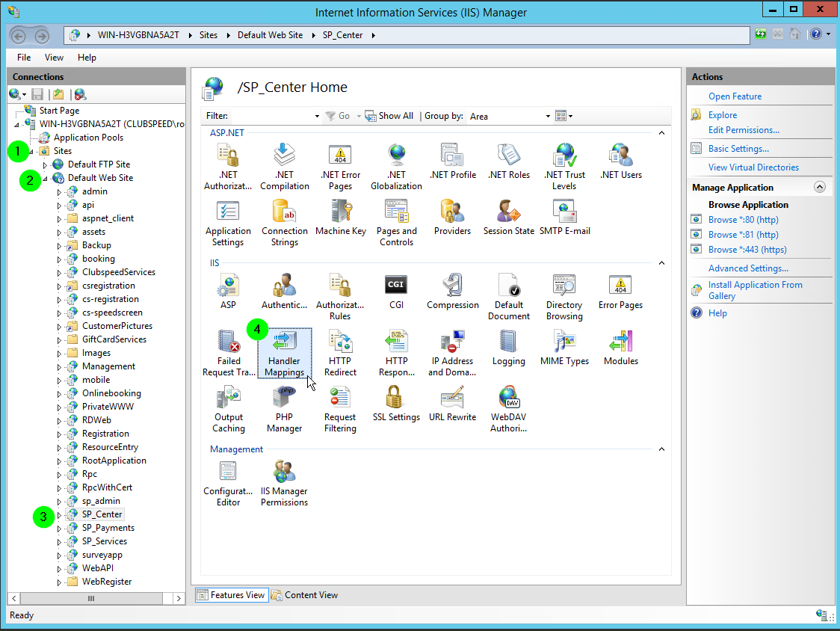Viewport: 840px width, 631px height.
Task: Click the Connections tree right scroll arrow
Action: pos(179,598)
